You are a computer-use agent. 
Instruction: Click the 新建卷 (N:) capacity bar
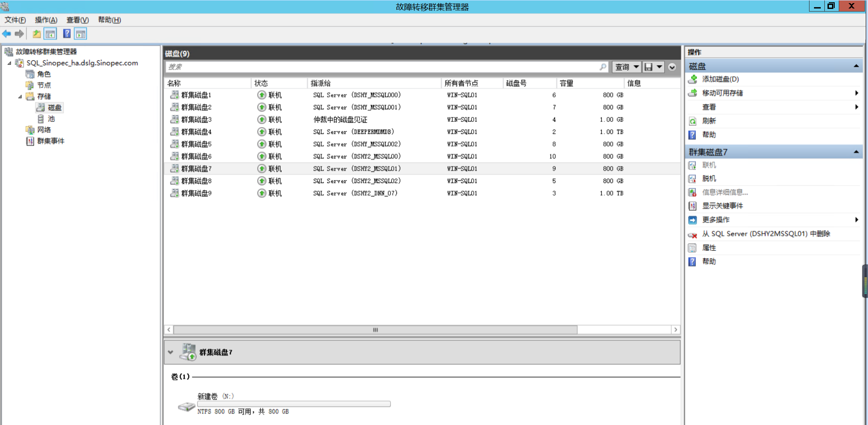pos(294,404)
